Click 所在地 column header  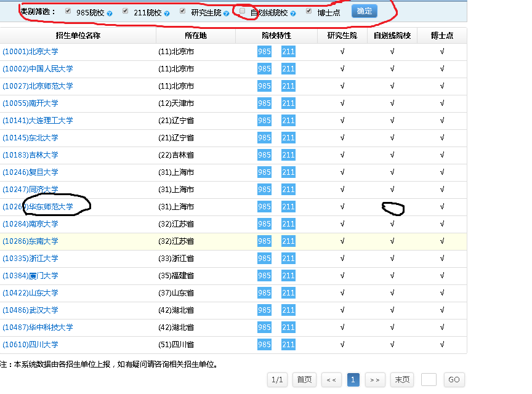pos(196,36)
